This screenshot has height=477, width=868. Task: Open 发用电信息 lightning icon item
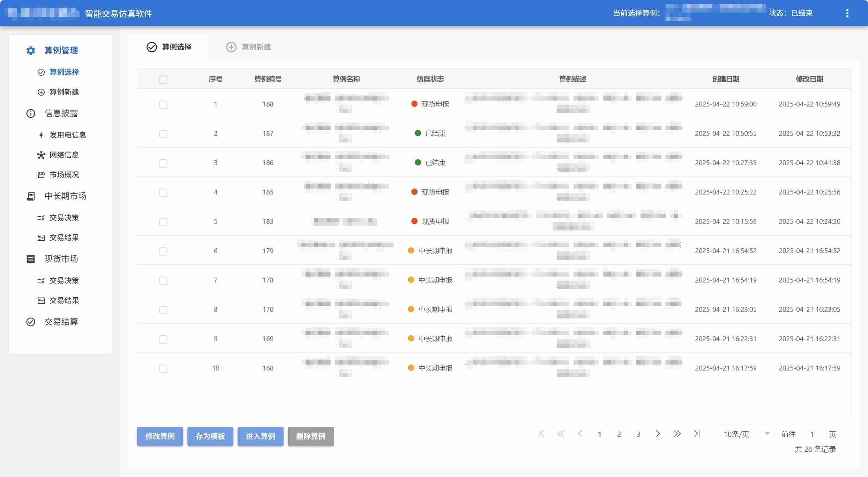point(41,135)
